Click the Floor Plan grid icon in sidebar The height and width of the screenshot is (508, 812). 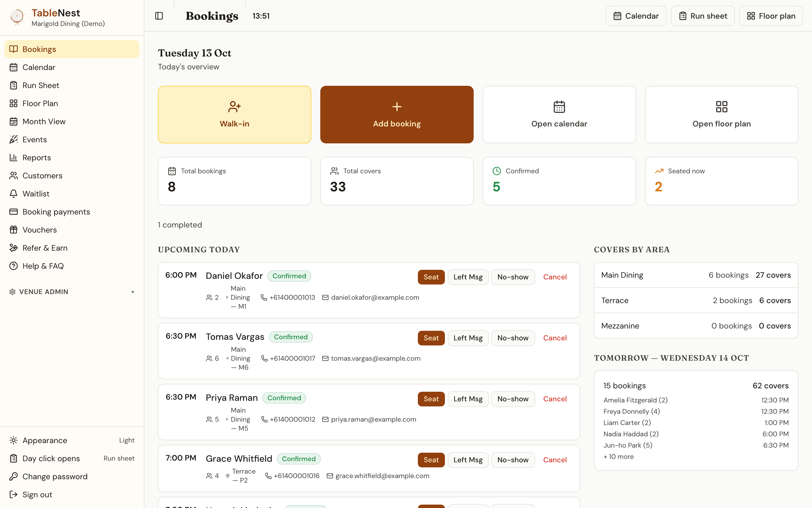pos(14,104)
